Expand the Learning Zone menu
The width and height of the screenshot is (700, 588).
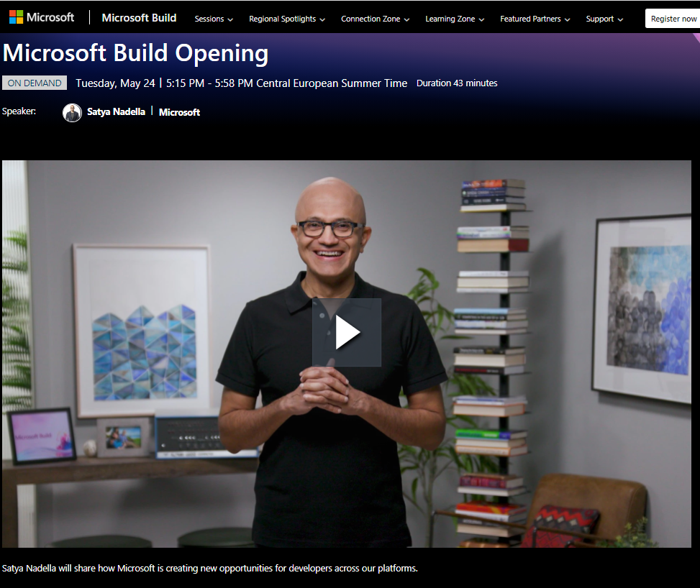click(455, 19)
